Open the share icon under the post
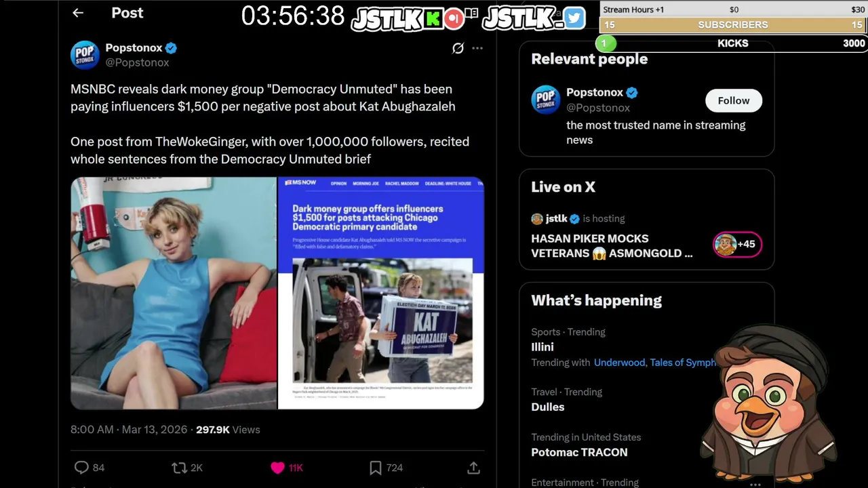Screen dimensions: 868x488 474,468
